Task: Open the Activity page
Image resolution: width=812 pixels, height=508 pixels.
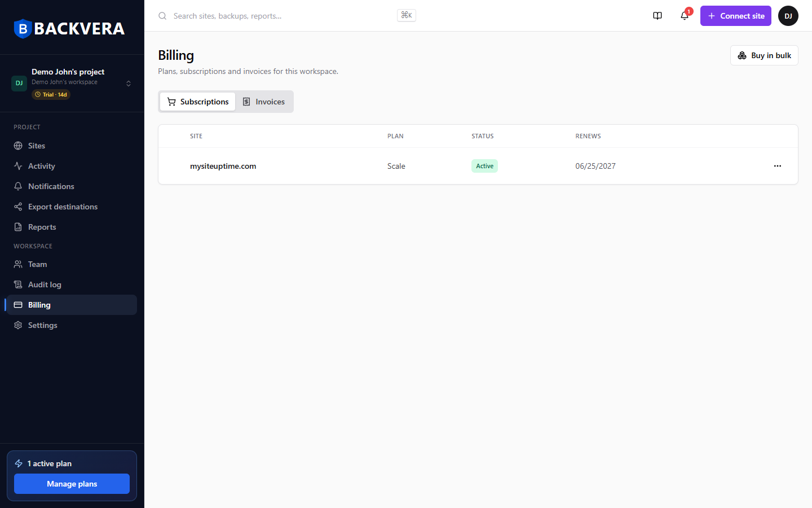Action: (x=72, y=166)
